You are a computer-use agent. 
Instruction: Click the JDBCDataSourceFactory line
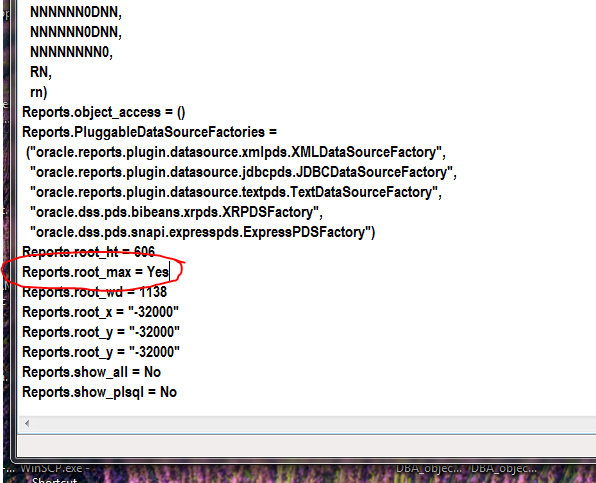click(x=243, y=172)
